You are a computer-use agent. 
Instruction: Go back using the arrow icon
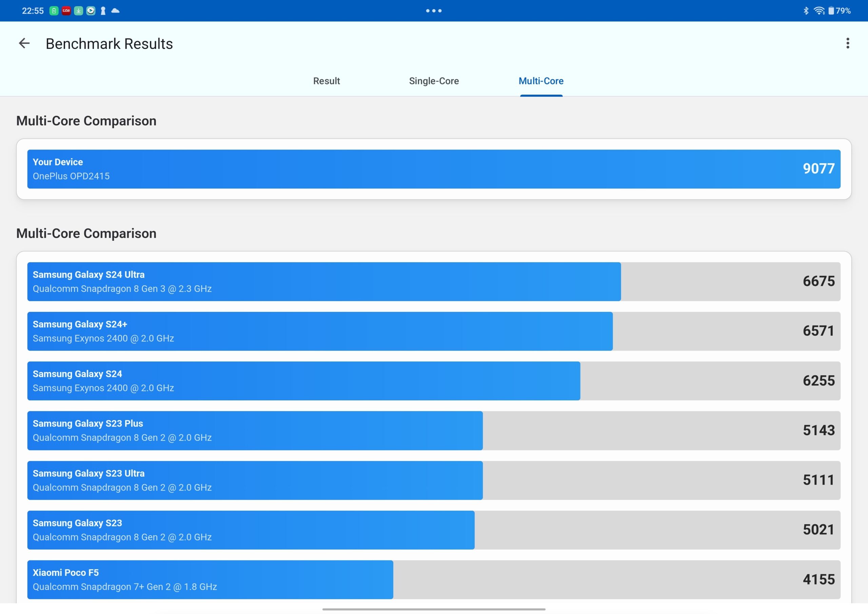24,43
